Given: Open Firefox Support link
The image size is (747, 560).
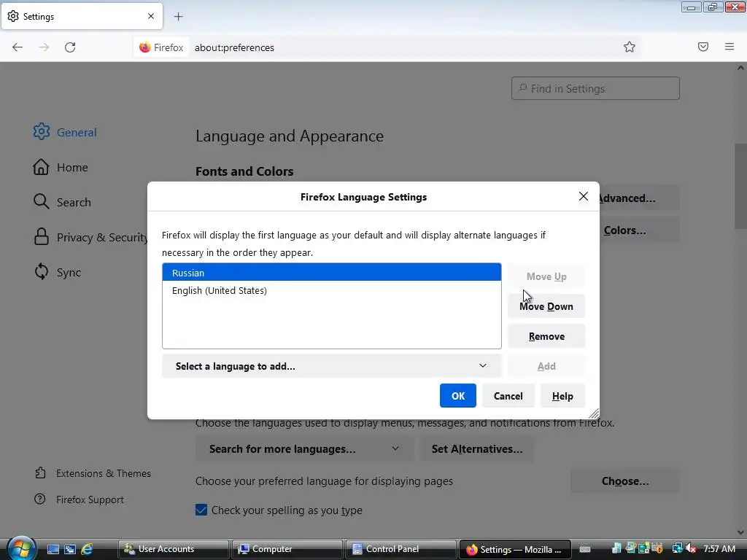Looking at the screenshot, I should click(79, 499).
